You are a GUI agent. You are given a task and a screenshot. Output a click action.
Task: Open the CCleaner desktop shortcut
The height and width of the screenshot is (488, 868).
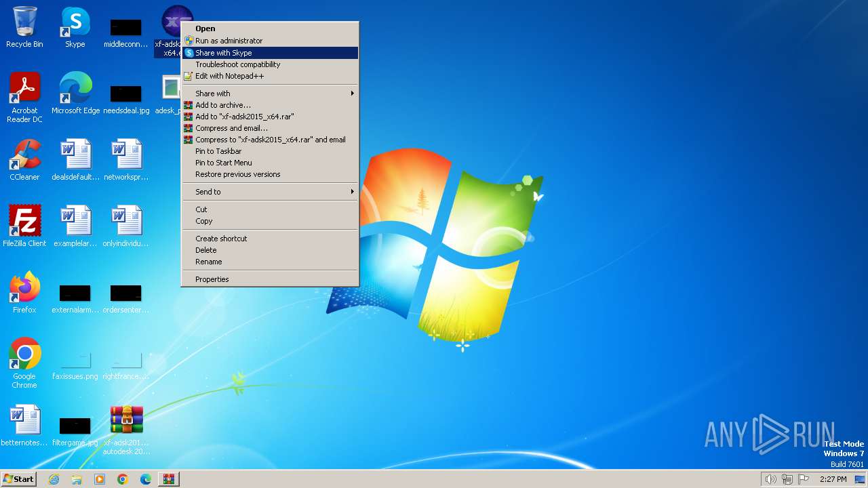click(x=24, y=160)
